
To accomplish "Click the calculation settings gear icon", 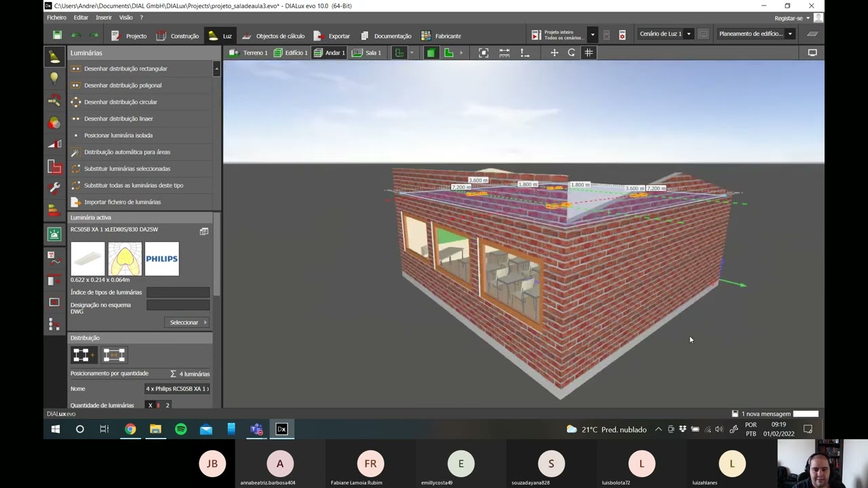I will [x=623, y=35].
